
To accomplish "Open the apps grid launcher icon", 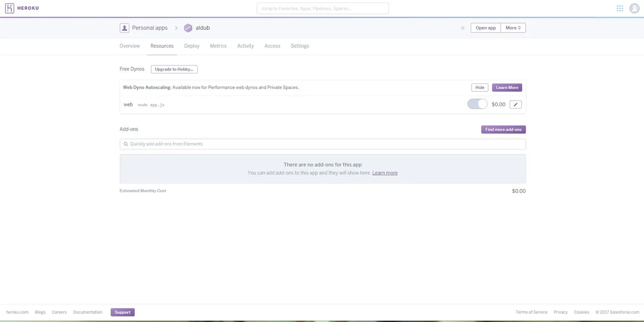I will click(x=620, y=8).
